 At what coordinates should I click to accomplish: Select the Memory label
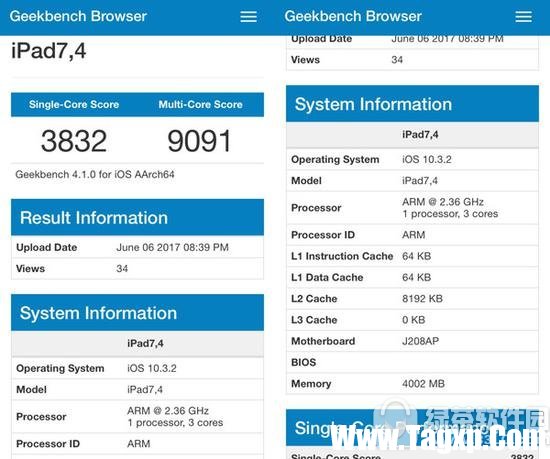tap(311, 384)
